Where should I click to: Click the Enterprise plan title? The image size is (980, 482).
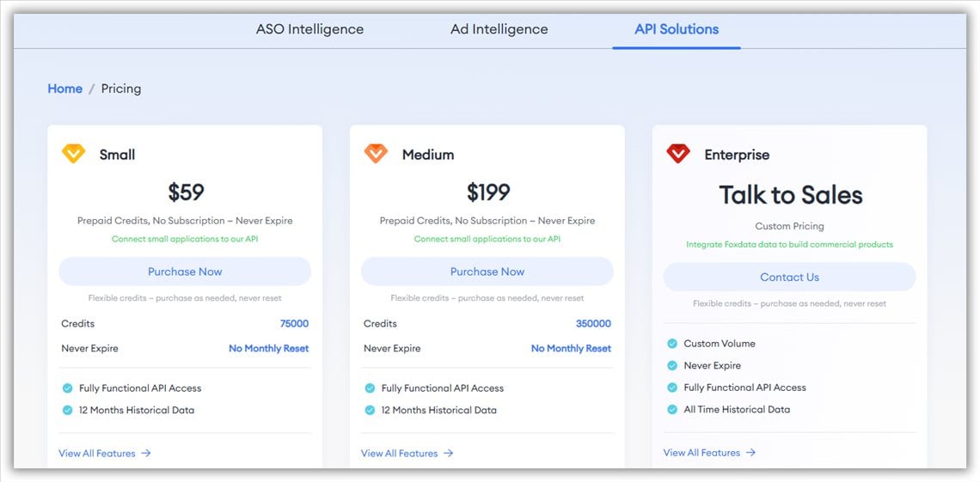pyautogui.click(x=737, y=154)
